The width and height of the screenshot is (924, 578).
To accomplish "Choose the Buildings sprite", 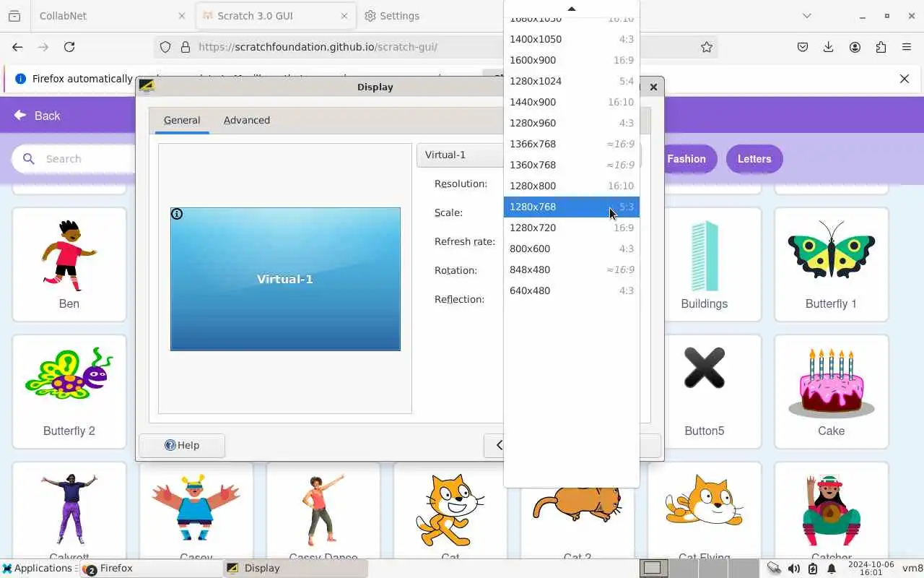I will (x=705, y=264).
